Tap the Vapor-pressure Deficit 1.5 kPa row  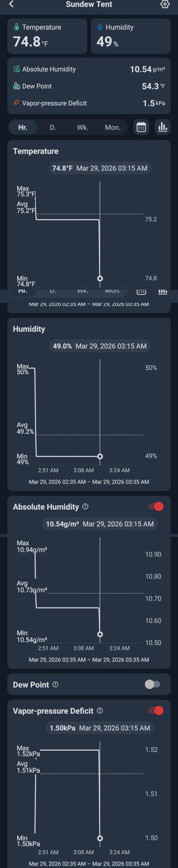89,103
